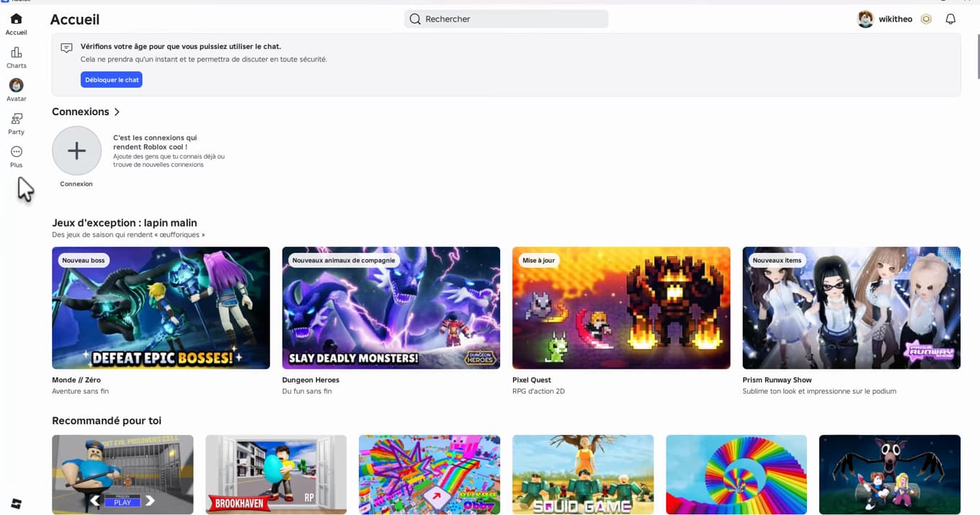Open the Charts icon in sidebar
Screen dimensions: 980x515
(16, 52)
